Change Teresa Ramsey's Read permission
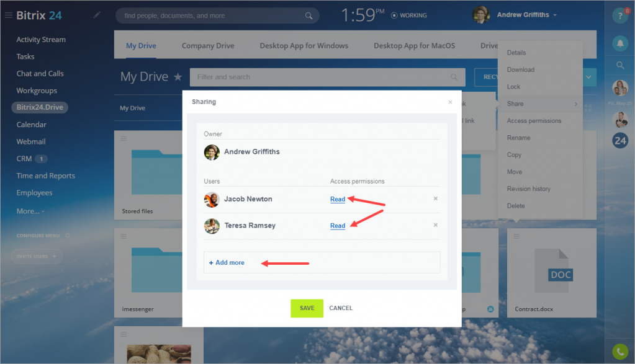Viewport: 635px width, 364px height. 337,226
